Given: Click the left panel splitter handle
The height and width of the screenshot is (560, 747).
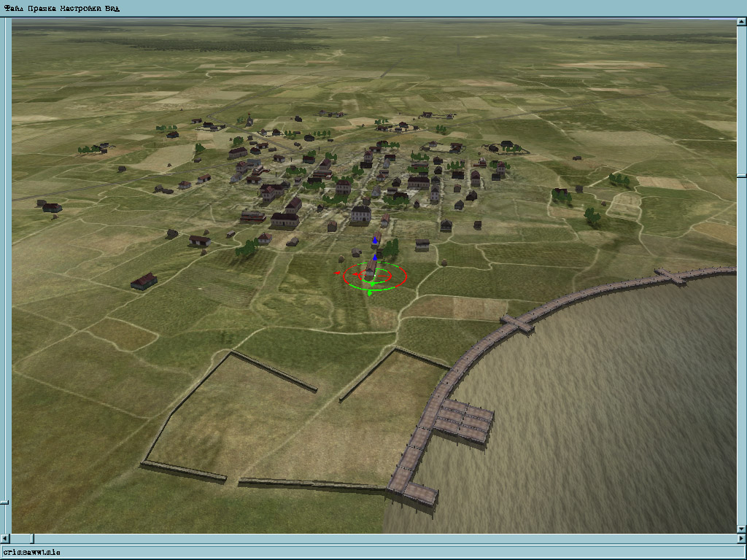Looking at the screenshot, I should (4, 502).
